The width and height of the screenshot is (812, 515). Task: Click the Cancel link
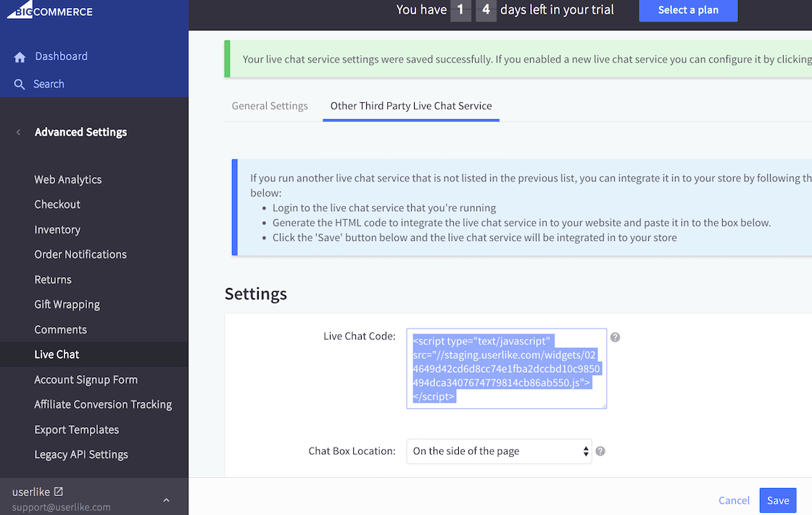[x=734, y=500]
